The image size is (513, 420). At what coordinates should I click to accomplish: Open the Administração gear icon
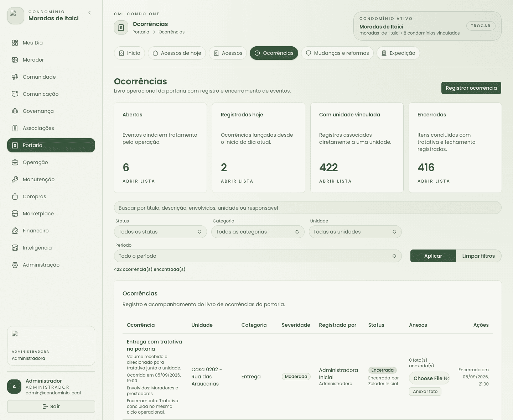click(15, 265)
